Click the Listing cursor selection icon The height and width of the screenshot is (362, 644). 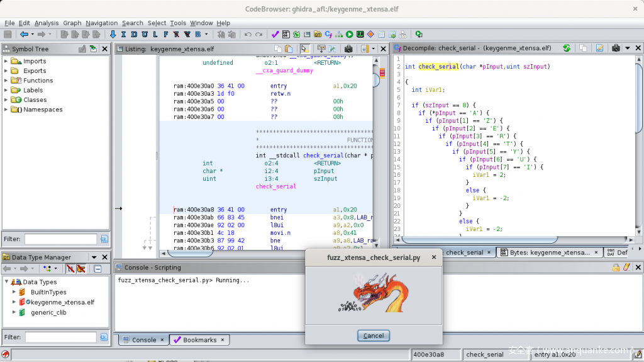304,48
